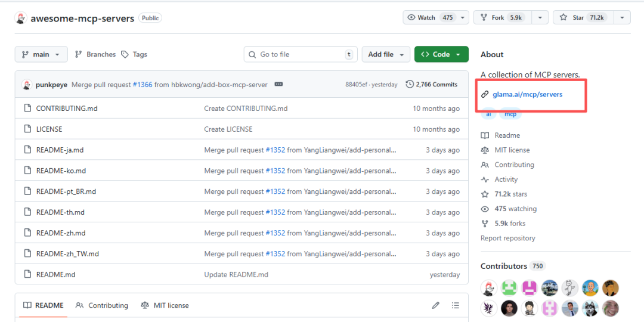
Task: Open pull request #1366 link in latest commit
Action: pyautogui.click(x=143, y=85)
